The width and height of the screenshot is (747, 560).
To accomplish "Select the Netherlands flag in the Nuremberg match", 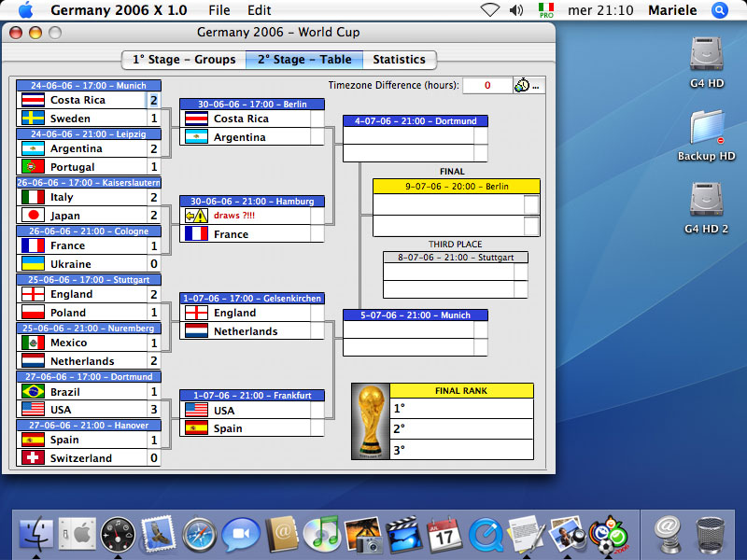I will tap(33, 361).
